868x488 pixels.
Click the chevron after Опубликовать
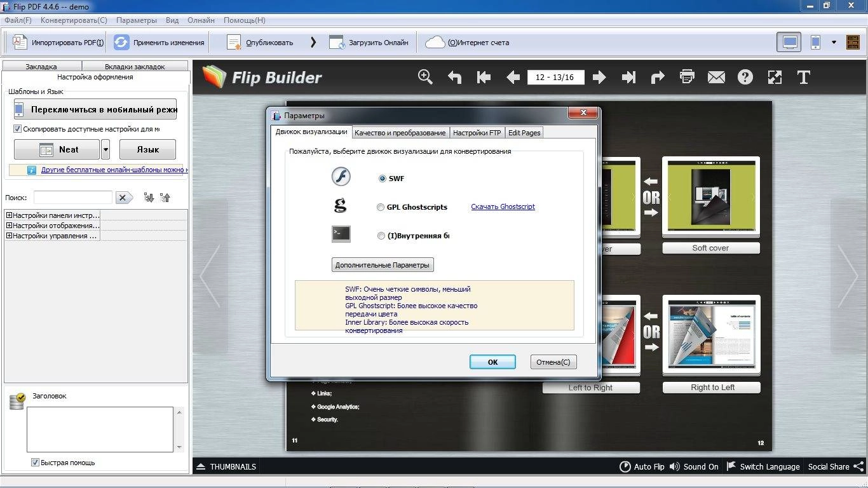[x=313, y=43]
